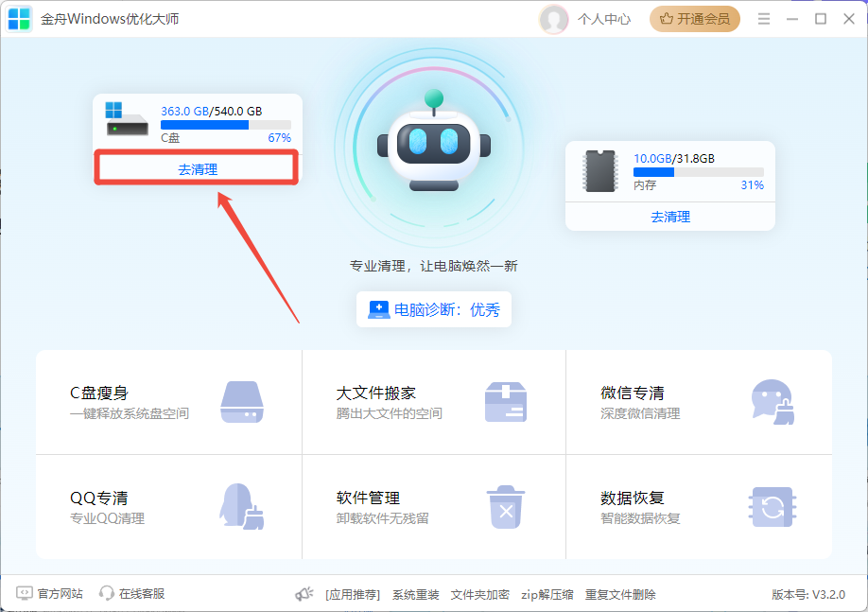This screenshot has width=868, height=612.
Task: Click the 在线客服 headset icon
Action: tap(106, 594)
